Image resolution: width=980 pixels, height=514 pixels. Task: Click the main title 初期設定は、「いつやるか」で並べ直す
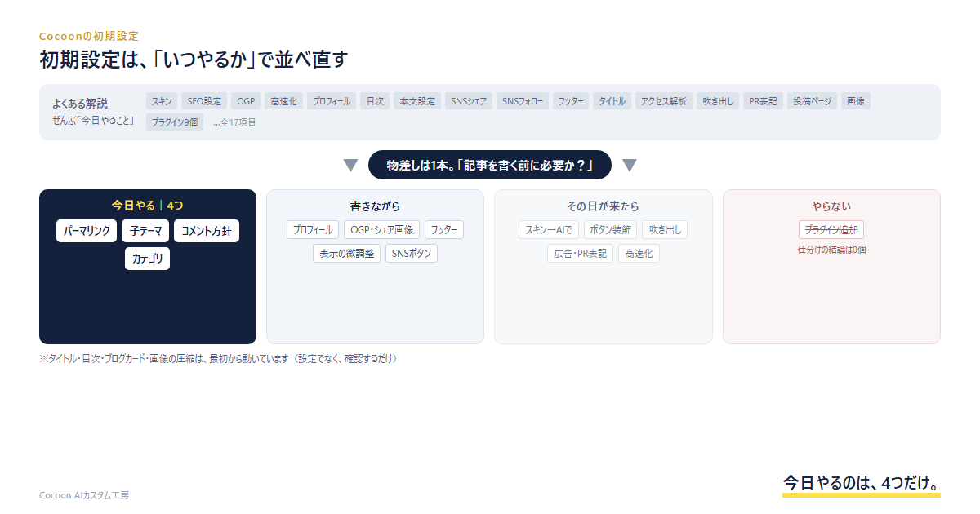pos(194,60)
